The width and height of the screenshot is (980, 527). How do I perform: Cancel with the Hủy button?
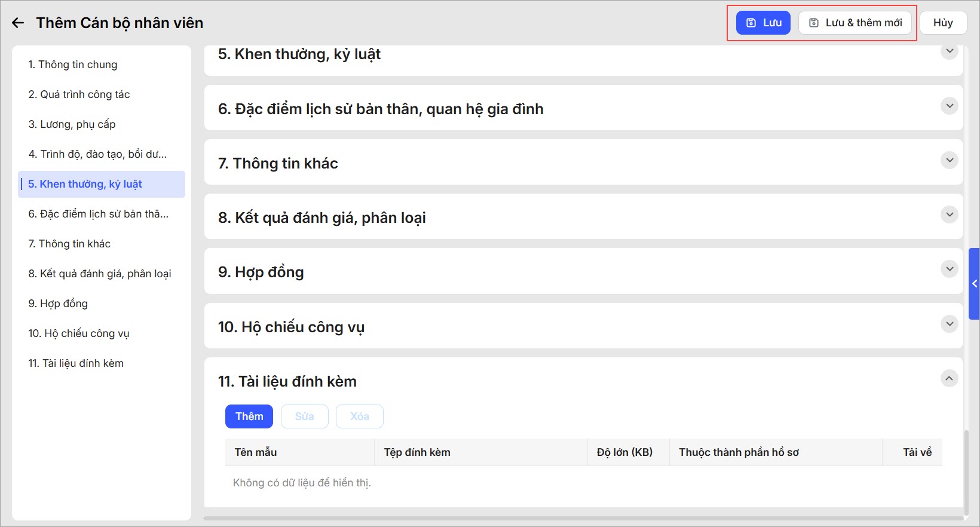(x=943, y=23)
